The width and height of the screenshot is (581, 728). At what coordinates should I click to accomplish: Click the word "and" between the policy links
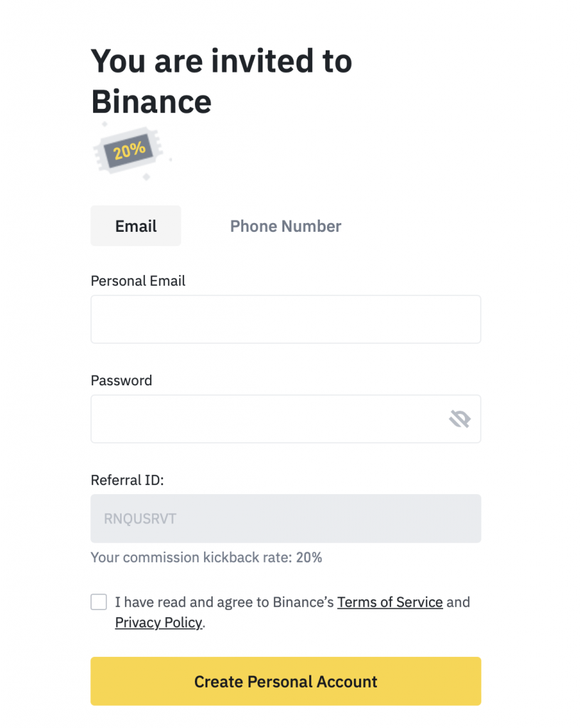458,602
